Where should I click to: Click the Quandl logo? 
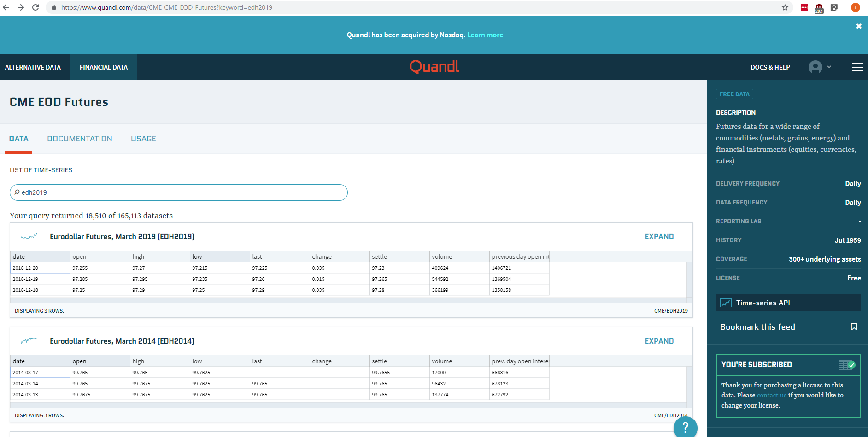[x=434, y=66]
